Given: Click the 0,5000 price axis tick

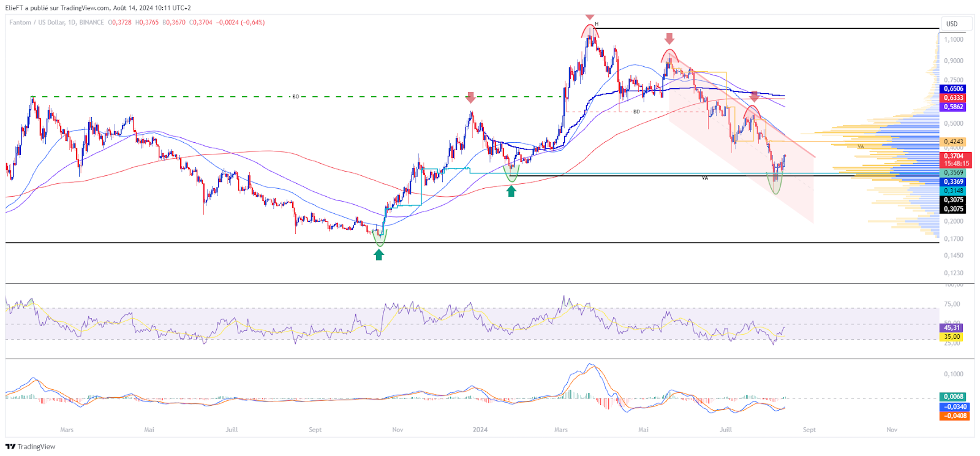Looking at the screenshot, I should 953,123.
